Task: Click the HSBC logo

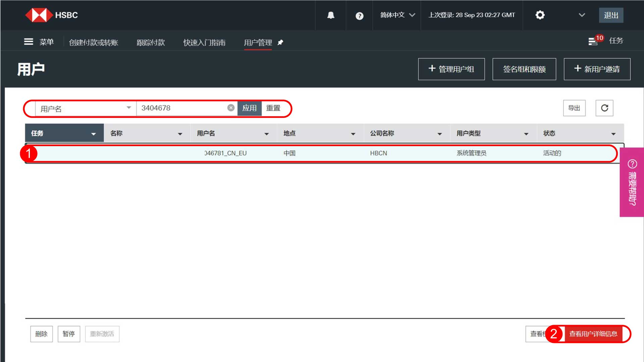Action: pyautogui.click(x=51, y=15)
